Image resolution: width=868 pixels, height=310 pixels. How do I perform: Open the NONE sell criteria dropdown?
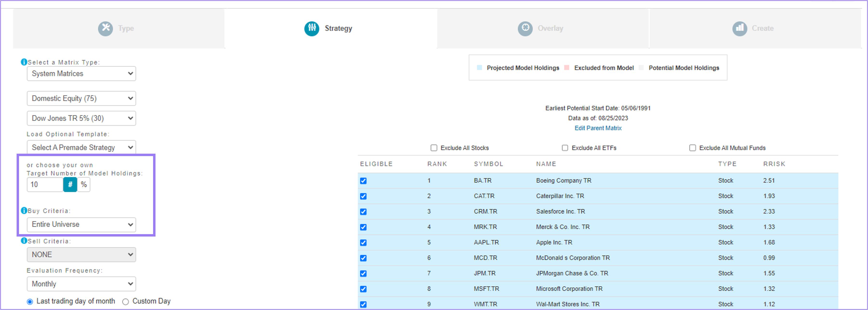tap(82, 255)
